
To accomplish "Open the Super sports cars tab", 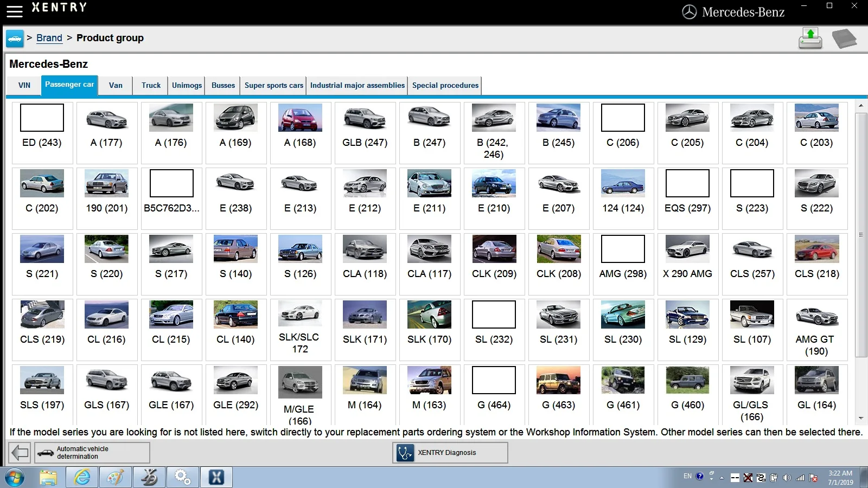I will pyautogui.click(x=274, y=85).
